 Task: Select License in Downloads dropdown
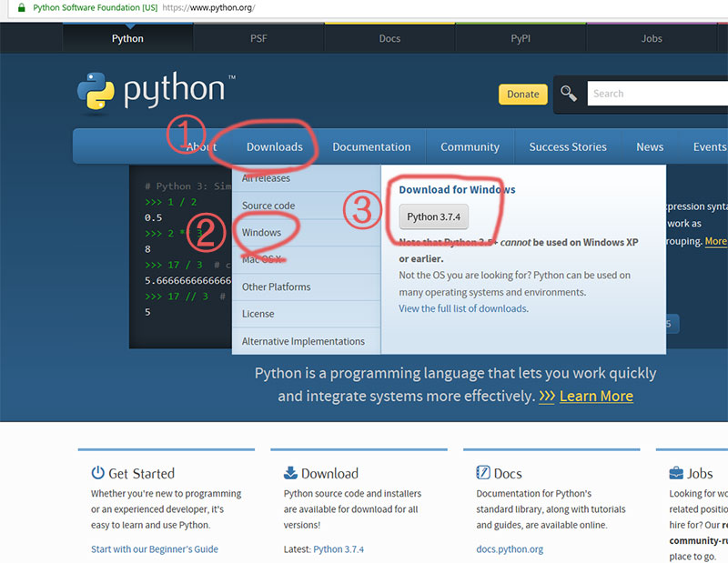pyautogui.click(x=306, y=314)
